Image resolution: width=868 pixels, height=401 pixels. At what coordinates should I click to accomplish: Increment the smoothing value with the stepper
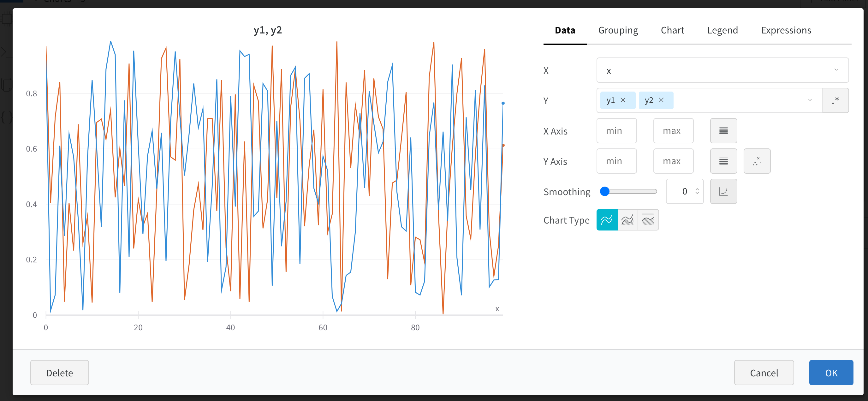[697, 189]
